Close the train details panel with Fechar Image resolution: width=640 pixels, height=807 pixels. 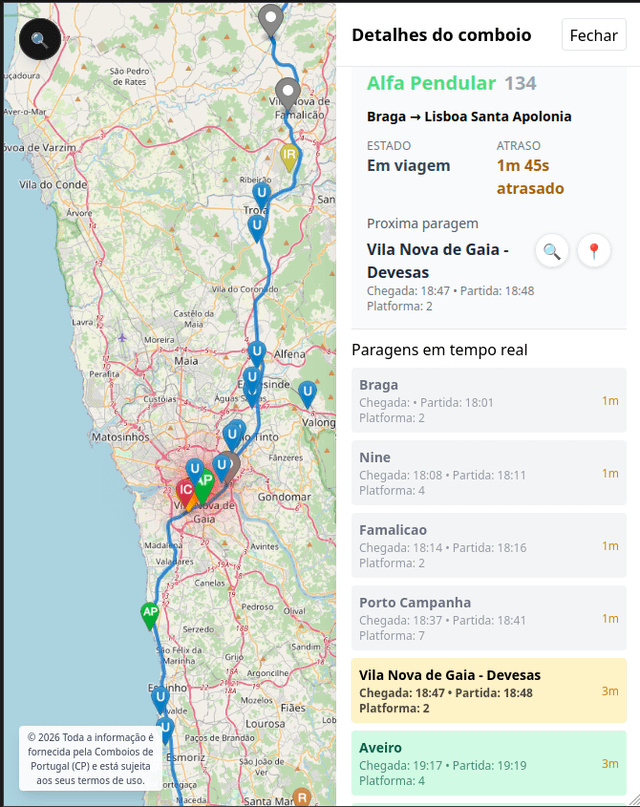click(593, 35)
